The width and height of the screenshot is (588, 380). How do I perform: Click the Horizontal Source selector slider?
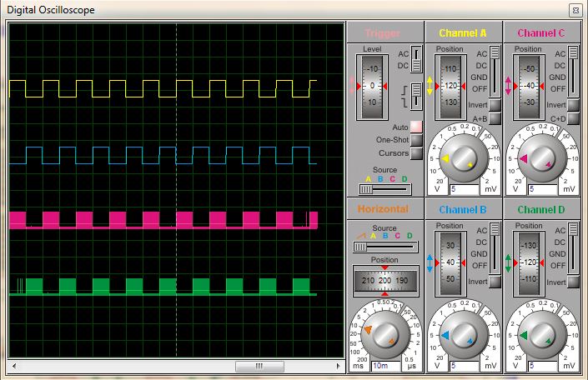(x=385, y=247)
